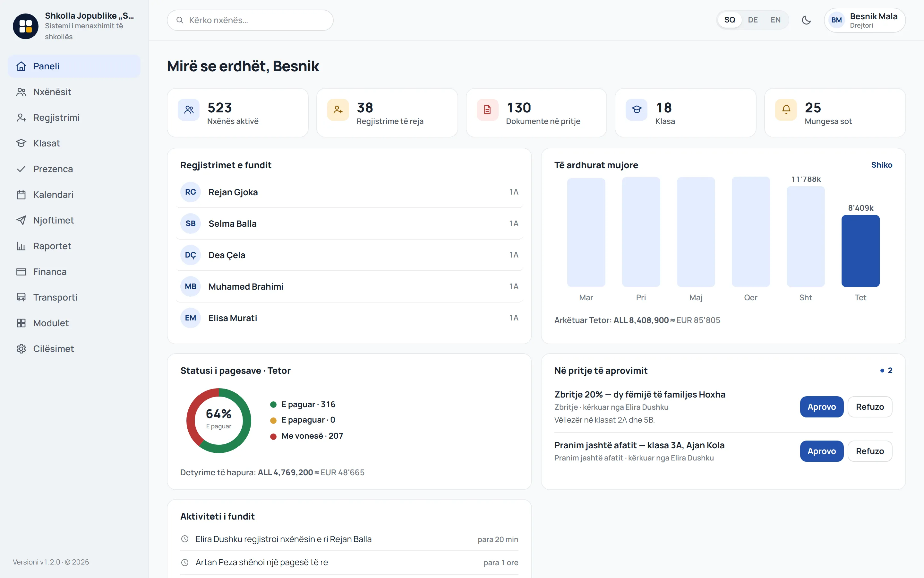Viewport: 924px width, 578px height.
Task: Click the Prezenca checkmark icon
Action: [21, 169]
